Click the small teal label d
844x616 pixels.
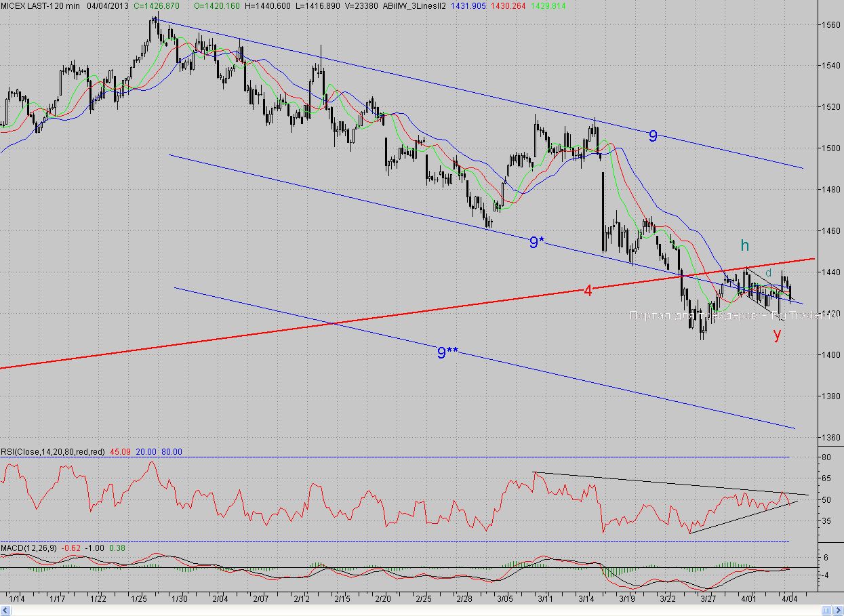pyautogui.click(x=768, y=272)
